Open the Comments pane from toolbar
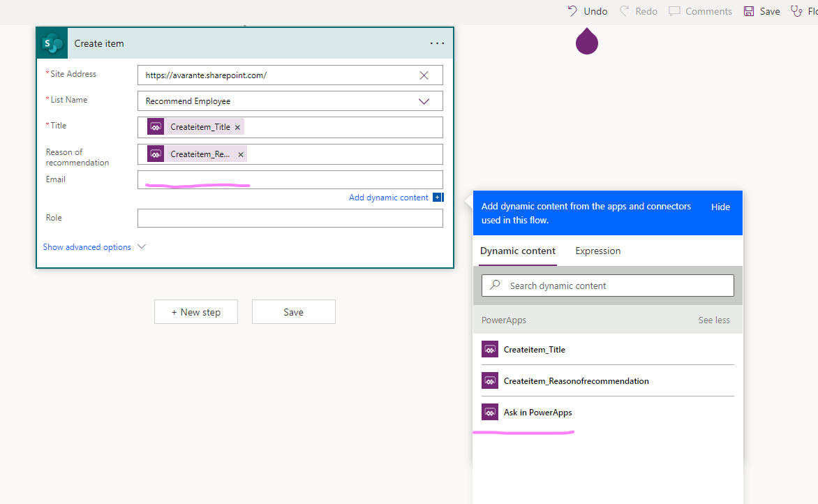This screenshot has width=818, height=504. click(x=700, y=11)
